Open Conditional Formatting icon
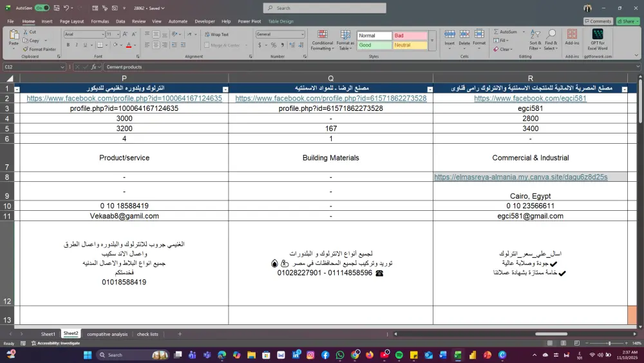The width and height of the screenshot is (644, 363). pos(323,35)
